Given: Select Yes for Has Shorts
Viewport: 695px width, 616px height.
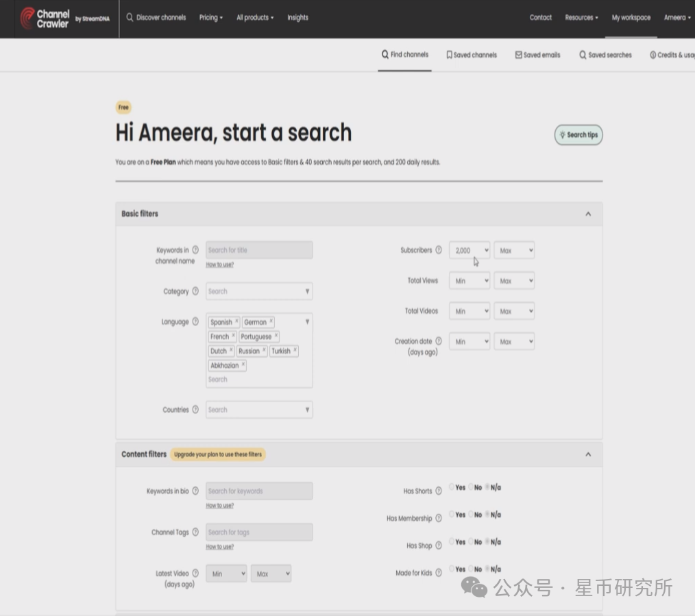Looking at the screenshot, I should click(452, 487).
